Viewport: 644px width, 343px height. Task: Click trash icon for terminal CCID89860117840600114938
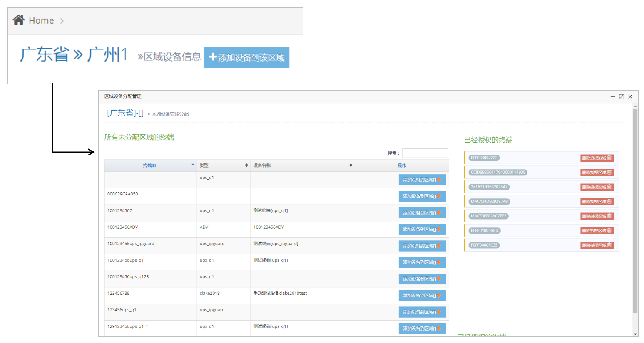pos(609,173)
